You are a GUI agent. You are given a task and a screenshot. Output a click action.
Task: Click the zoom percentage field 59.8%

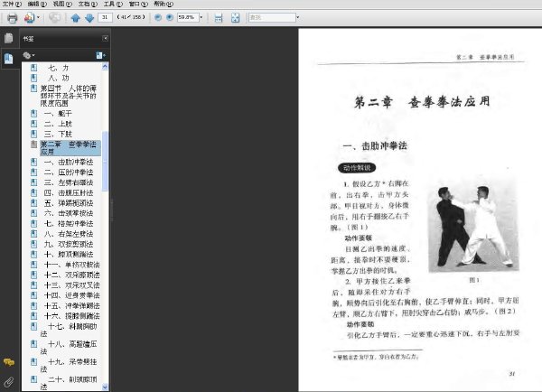point(187,17)
